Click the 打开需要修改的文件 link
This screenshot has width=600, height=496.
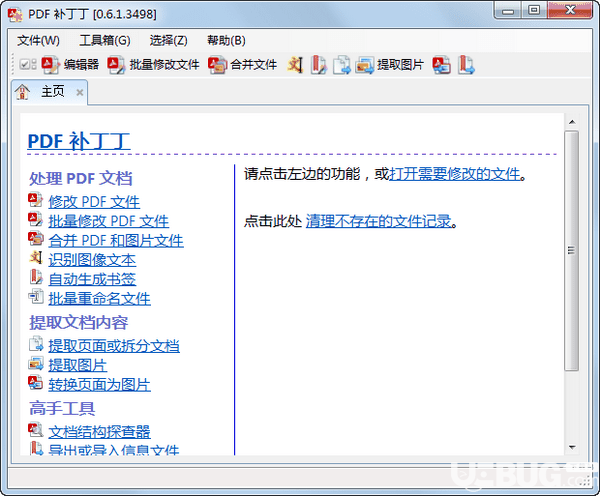[x=455, y=174]
